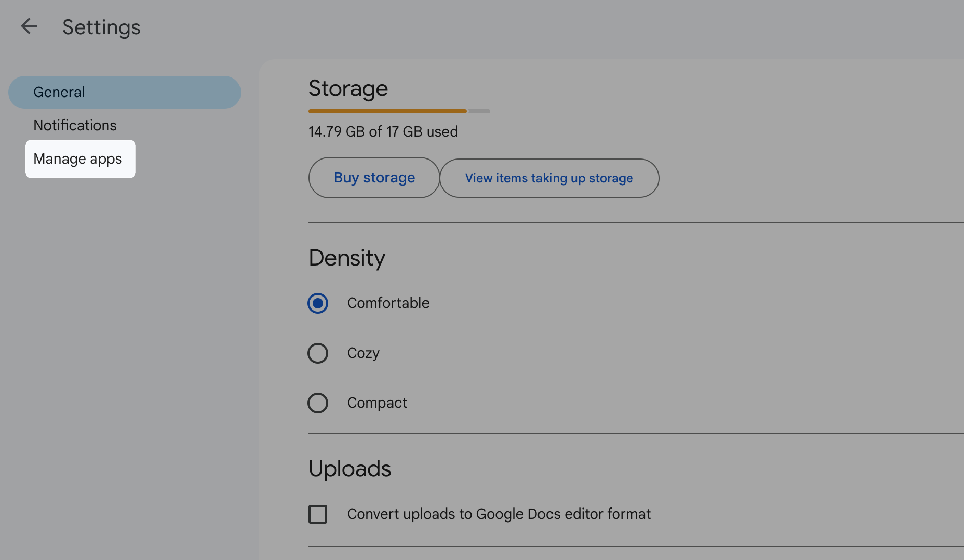Click Buy storage button
This screenshot has width=964, height=560.
click(x=374, y=177)
